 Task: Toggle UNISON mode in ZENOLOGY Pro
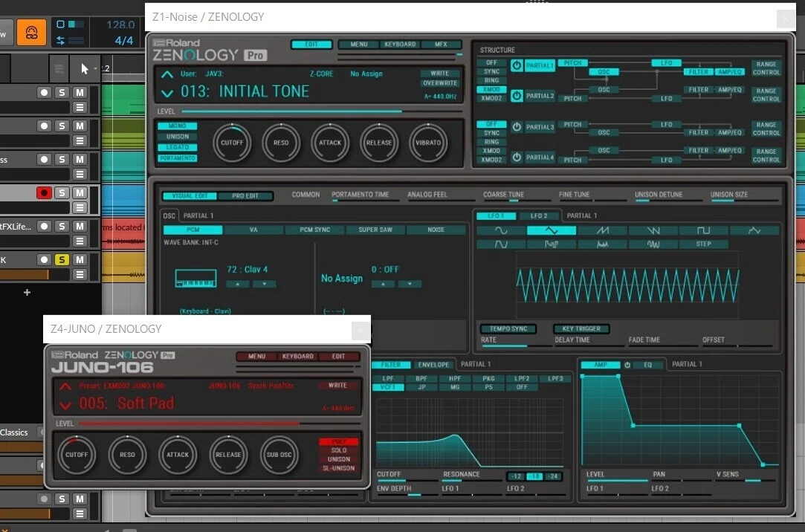click(177, 137)
